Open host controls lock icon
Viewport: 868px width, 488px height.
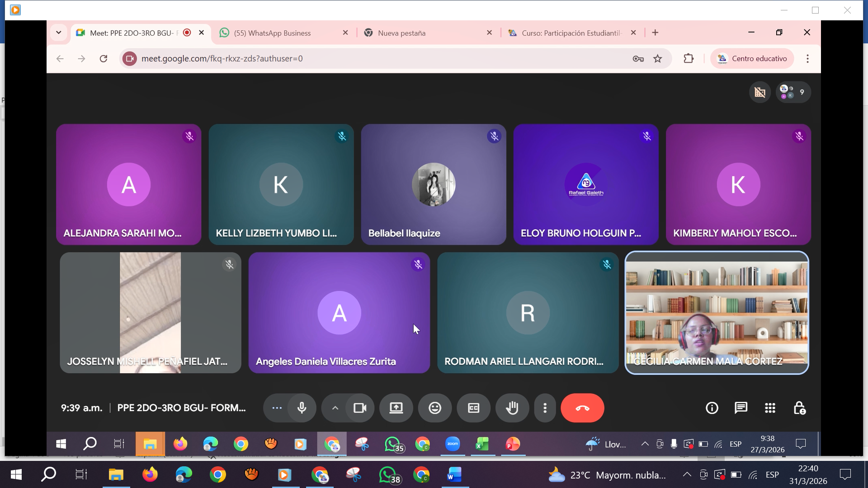799,408
